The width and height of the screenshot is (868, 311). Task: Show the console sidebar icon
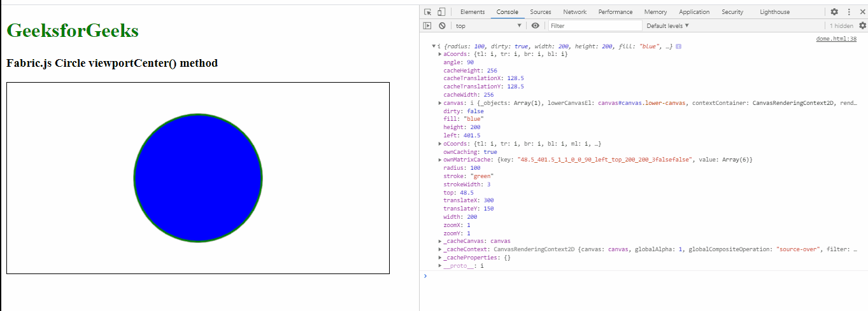click(x=427, y=25)
